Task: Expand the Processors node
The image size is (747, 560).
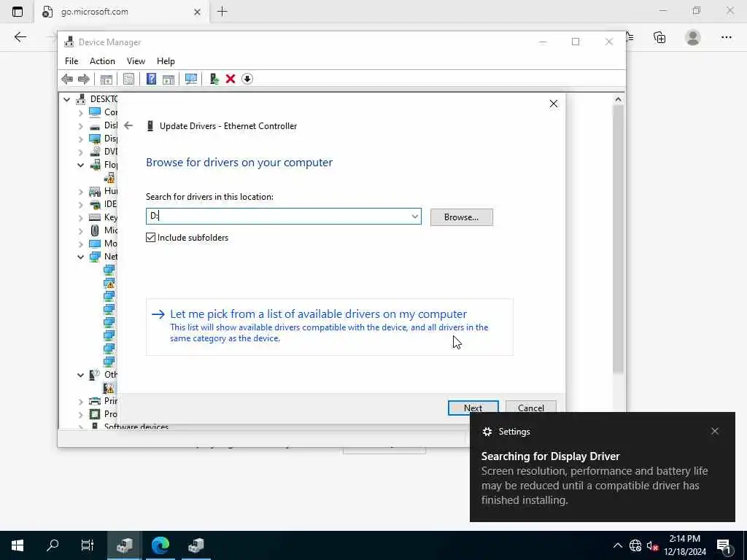Action: 80,414
